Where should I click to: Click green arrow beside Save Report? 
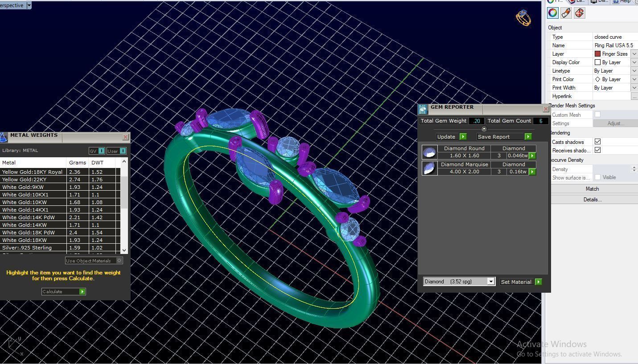[528, 137]
